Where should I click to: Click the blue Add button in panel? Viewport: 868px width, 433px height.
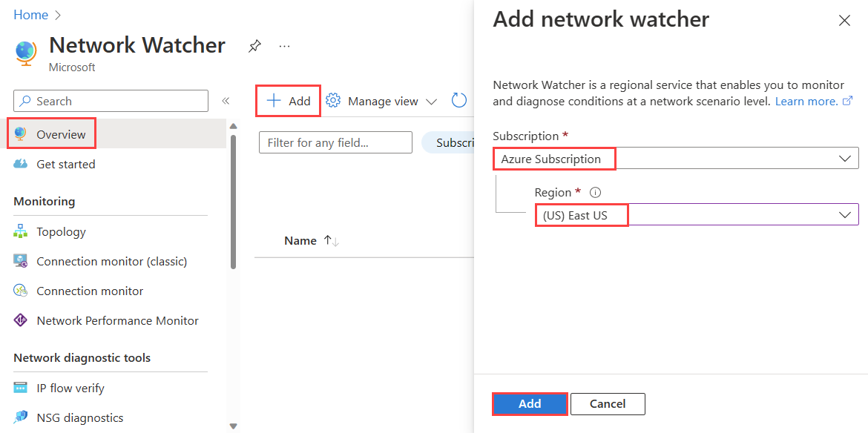coord(530,403)
